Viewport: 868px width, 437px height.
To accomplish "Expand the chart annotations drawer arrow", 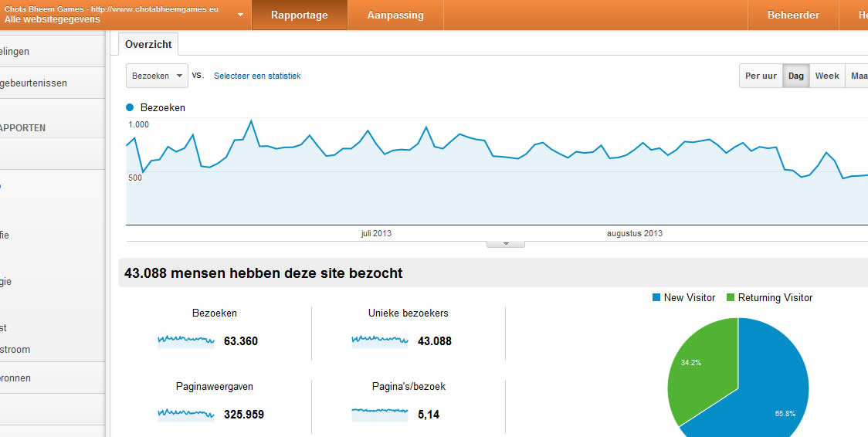I will click(x=505, y=244).
